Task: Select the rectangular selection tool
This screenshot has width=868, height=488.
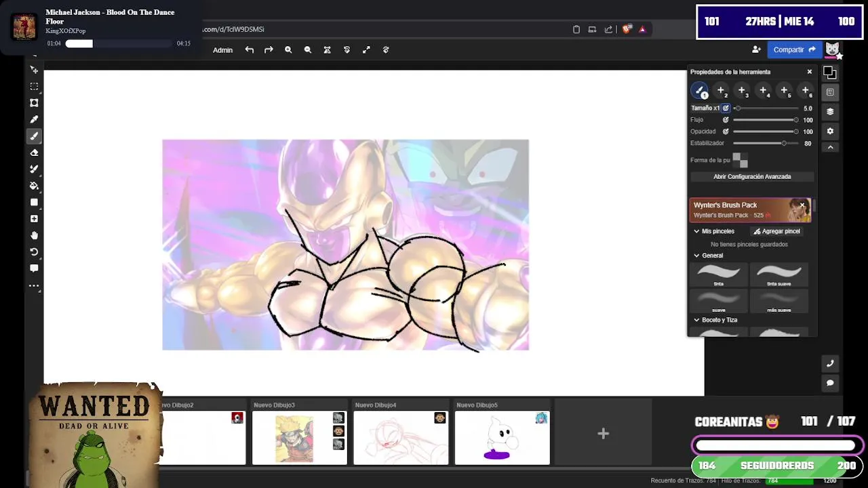Action: (x=34, y=87)
